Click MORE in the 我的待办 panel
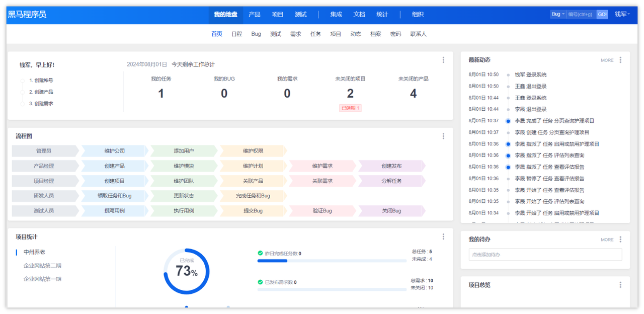Viewport: 644px width, 314px height. click(607, 240)
